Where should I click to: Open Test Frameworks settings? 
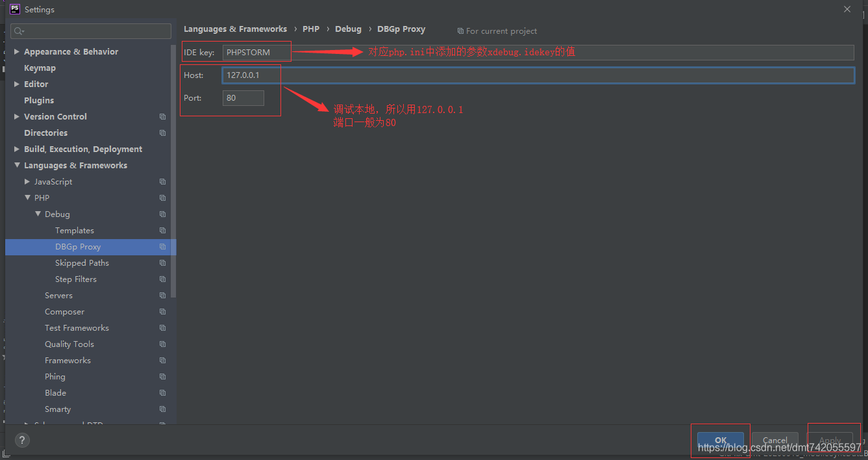(77, 327)
